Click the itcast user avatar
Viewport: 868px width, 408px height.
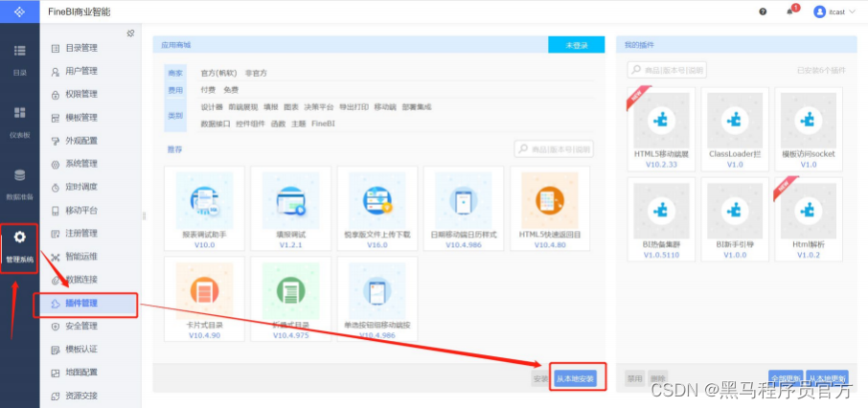pos(820,11)
